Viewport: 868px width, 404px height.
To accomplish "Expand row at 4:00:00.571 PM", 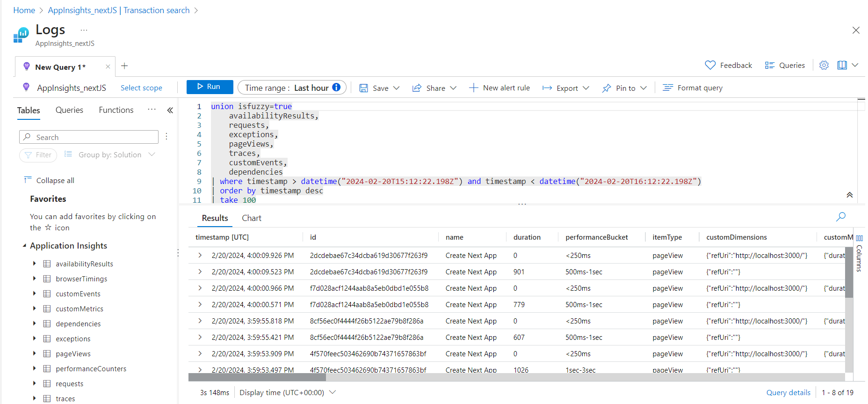I will [x=200, y=304].
